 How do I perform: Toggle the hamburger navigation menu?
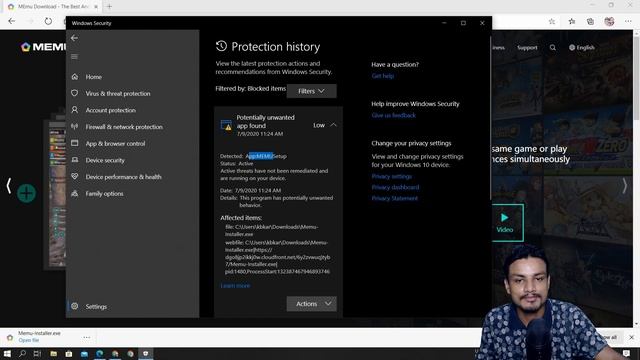click(x=74, y=57)
